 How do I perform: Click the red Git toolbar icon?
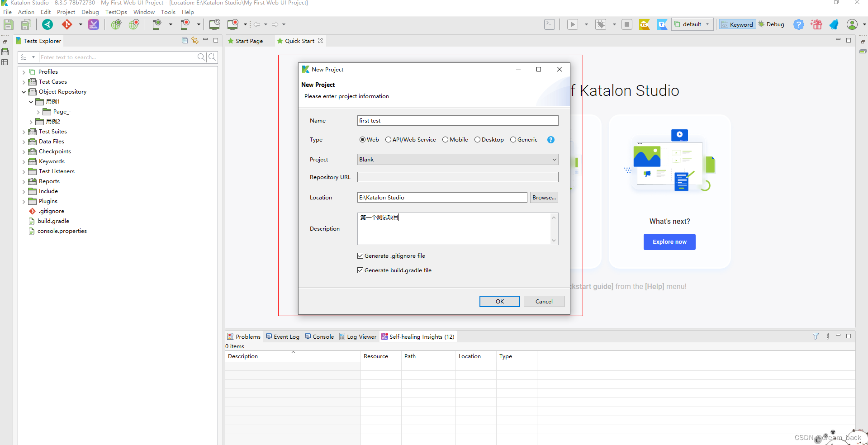click(67, 24)
